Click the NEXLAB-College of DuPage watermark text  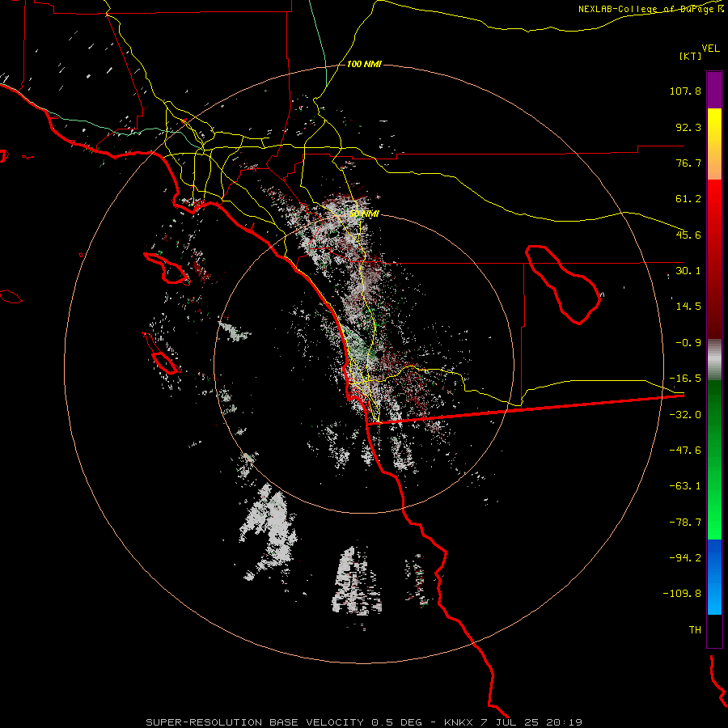650,9
